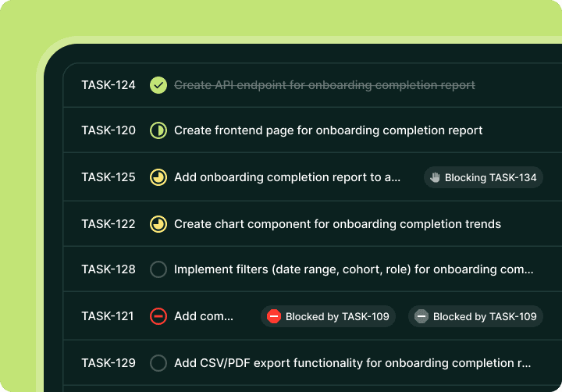This screenshot has width=562, height=392.
Task: Open 'Create frontend page for onboarding' task title
Action: [329, 130]
